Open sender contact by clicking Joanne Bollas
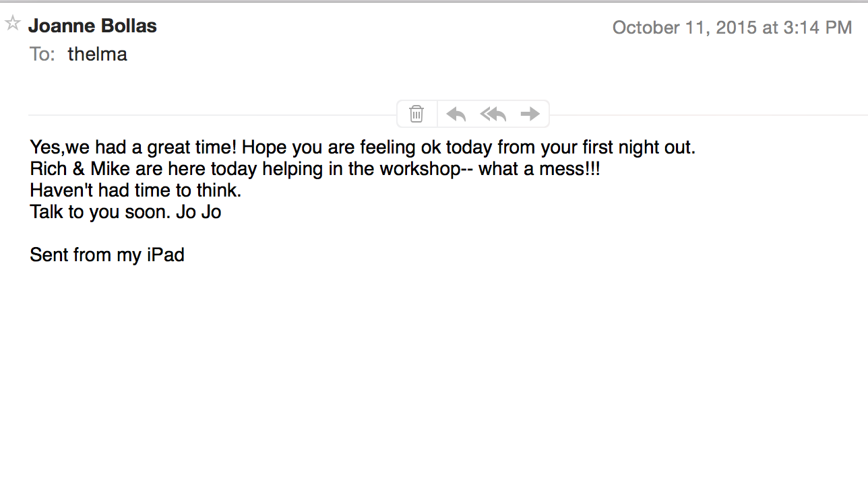The width and height of the screenshot is (868, 478). 92,26
